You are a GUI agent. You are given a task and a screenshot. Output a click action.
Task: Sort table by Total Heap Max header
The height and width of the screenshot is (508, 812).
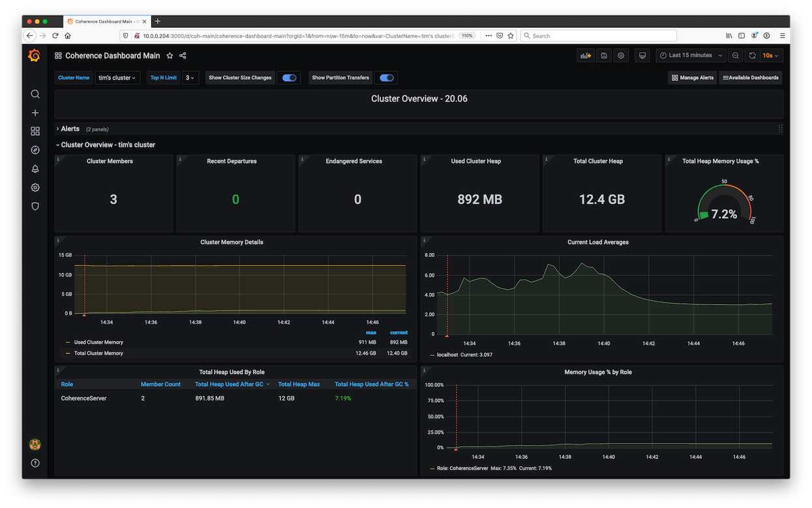(x=299, y=384)
